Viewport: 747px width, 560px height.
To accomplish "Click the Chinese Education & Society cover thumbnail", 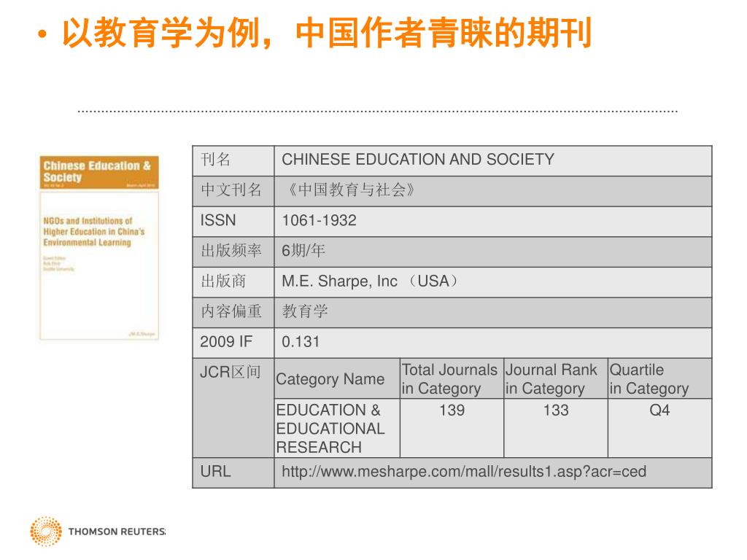I will [x=99, y=248].
